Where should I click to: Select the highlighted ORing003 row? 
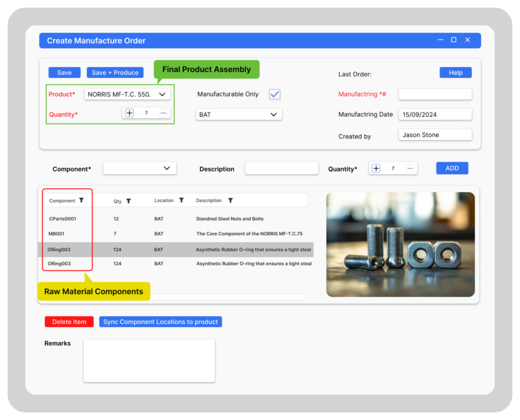coord(176,250)
